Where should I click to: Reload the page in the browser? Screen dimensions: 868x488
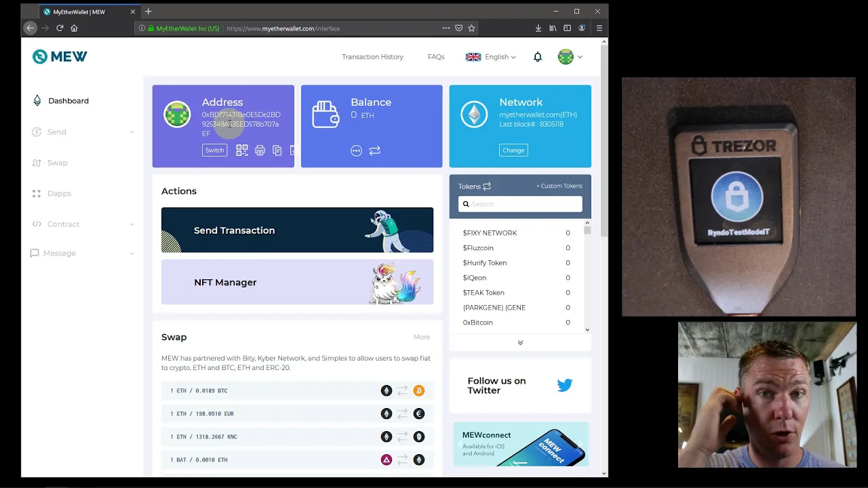click(60, 28)
